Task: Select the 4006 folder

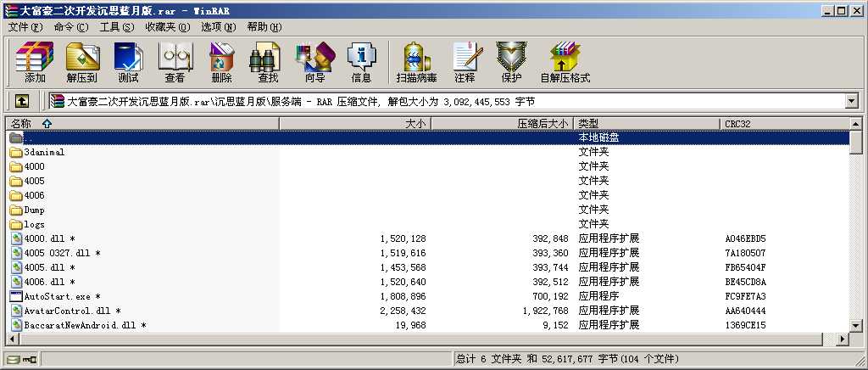Action: click(x=34, y=195)
